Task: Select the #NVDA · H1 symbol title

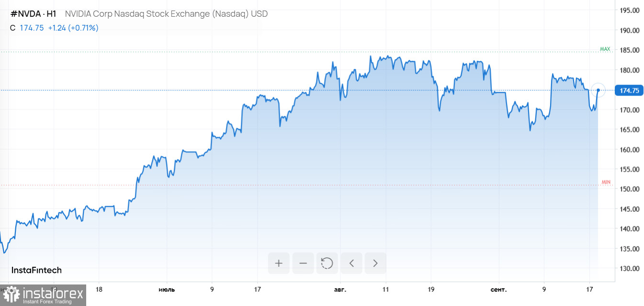Action: tap(33, 14)
